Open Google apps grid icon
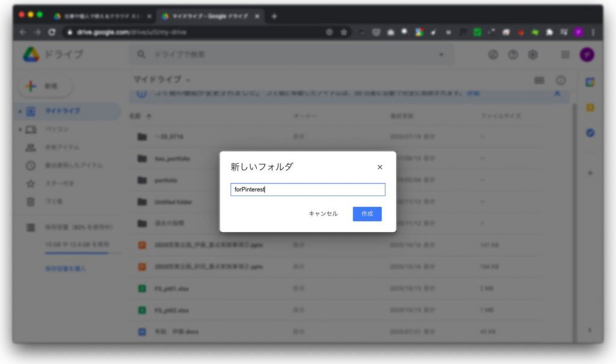This screenshot has height=364, width=616. [x=565, y=55]
